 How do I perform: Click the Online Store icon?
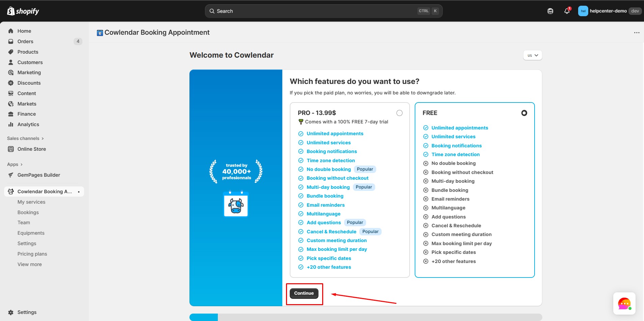11,149
